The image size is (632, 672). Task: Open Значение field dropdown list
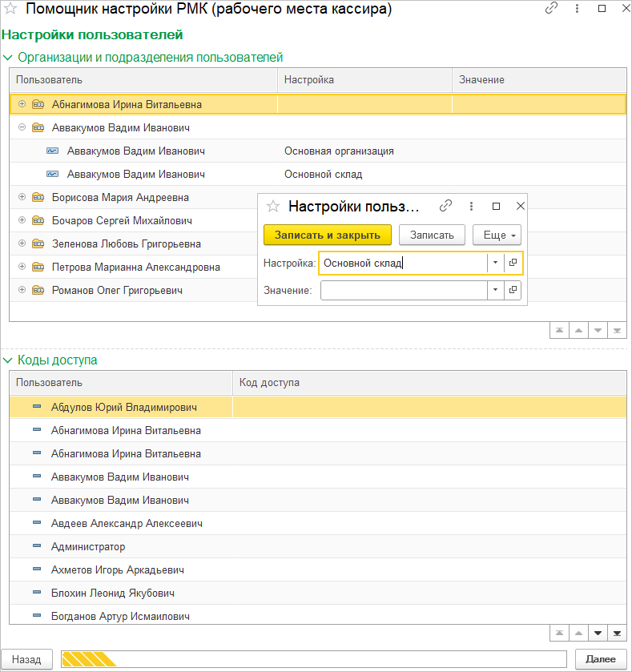point(495,290)
